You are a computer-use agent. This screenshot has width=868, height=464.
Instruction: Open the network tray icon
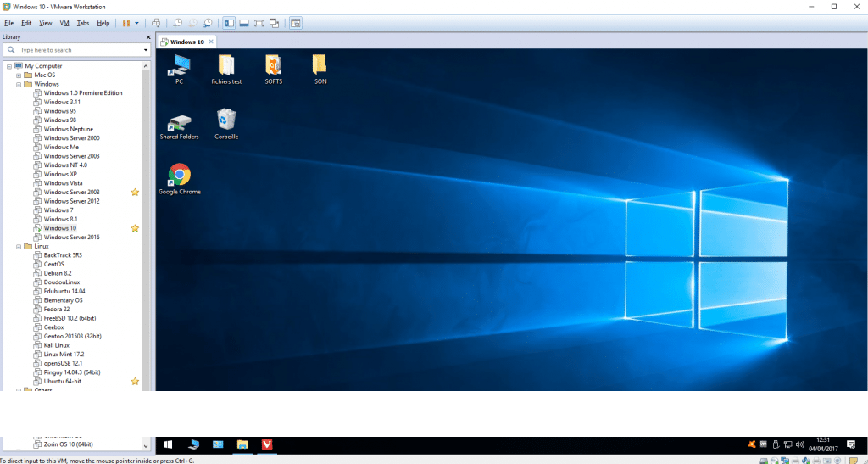pos(787,444)
